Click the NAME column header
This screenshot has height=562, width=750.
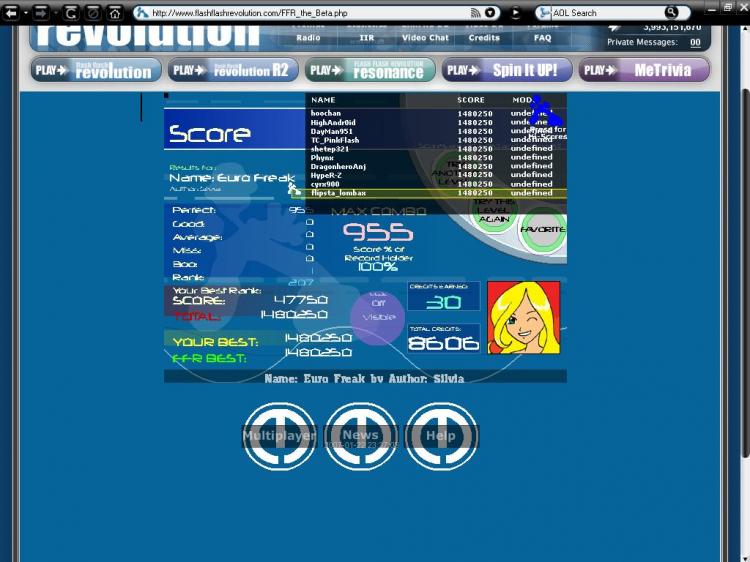323,100
